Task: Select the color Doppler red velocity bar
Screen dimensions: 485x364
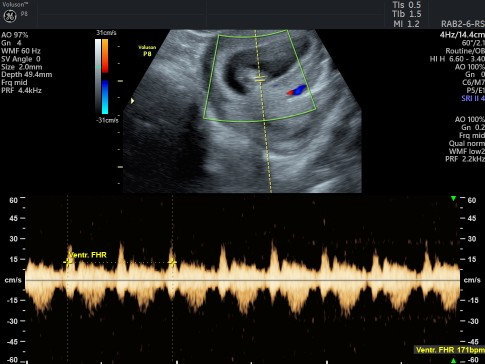Action: pyautogui.click(x=105, y=56)
